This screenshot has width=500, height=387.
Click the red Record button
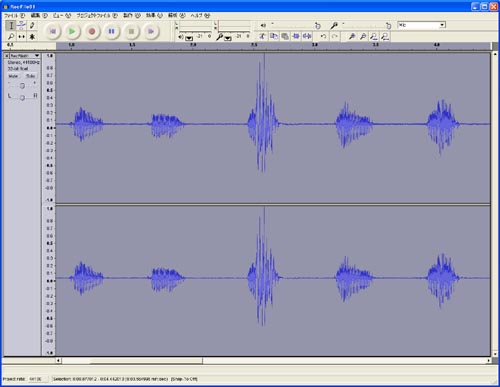tap(92, 31)
